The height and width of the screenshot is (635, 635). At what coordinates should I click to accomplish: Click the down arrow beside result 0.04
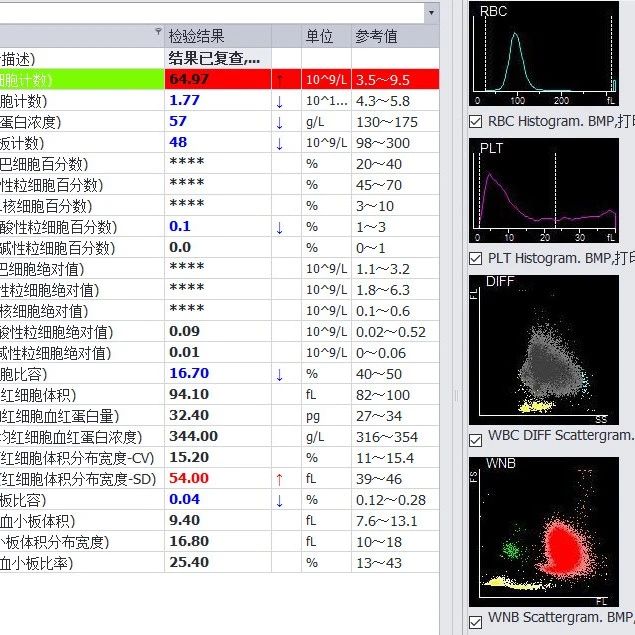(x=280, y=500)
